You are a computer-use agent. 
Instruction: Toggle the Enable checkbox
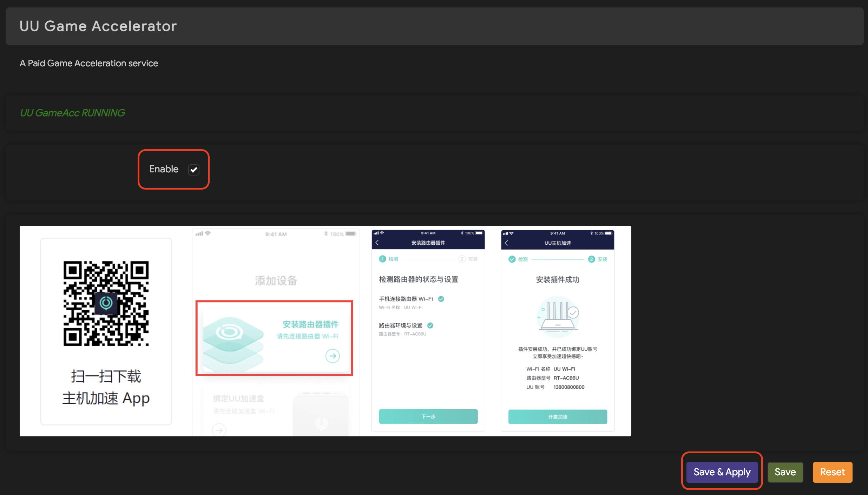coord(193,170)
